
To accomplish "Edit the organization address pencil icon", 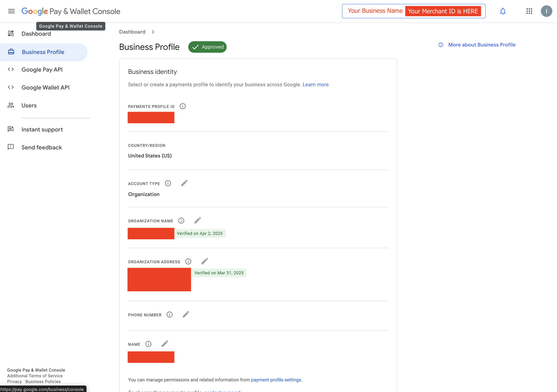I will (205, 261).
